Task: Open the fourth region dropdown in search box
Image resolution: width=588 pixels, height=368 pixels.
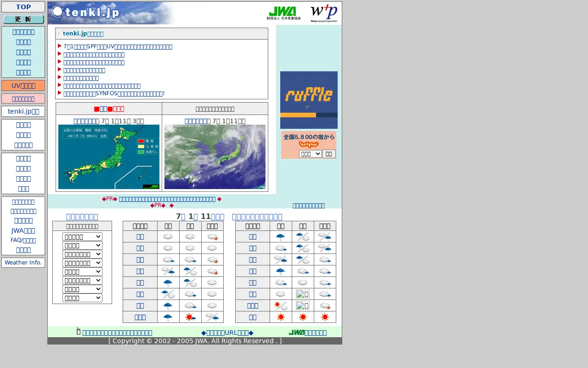Action: click(x=82, y=263)
